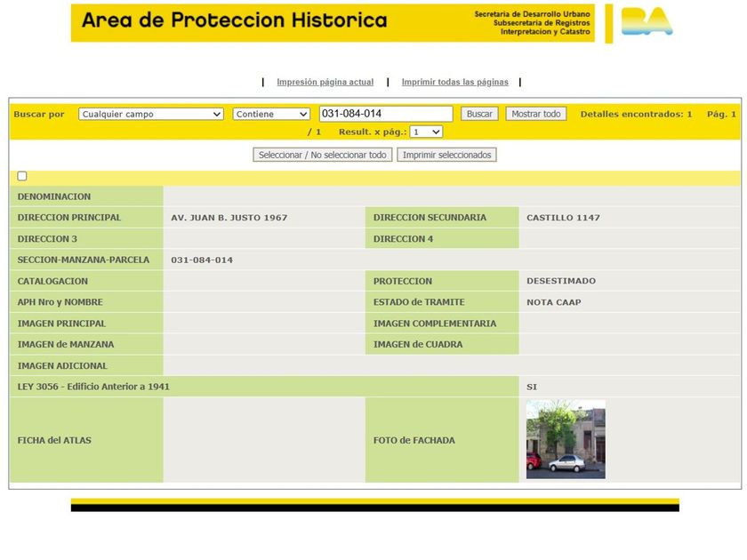Select the text 'CASTILLO 1147'

coord(563,218)
